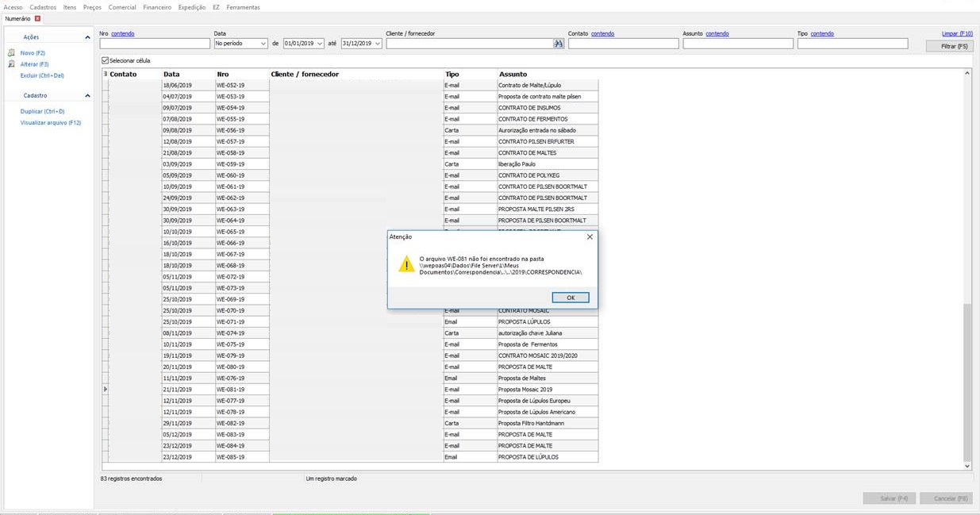Click the Contato column header
This screenshot has height=515, width=980.
134,74
